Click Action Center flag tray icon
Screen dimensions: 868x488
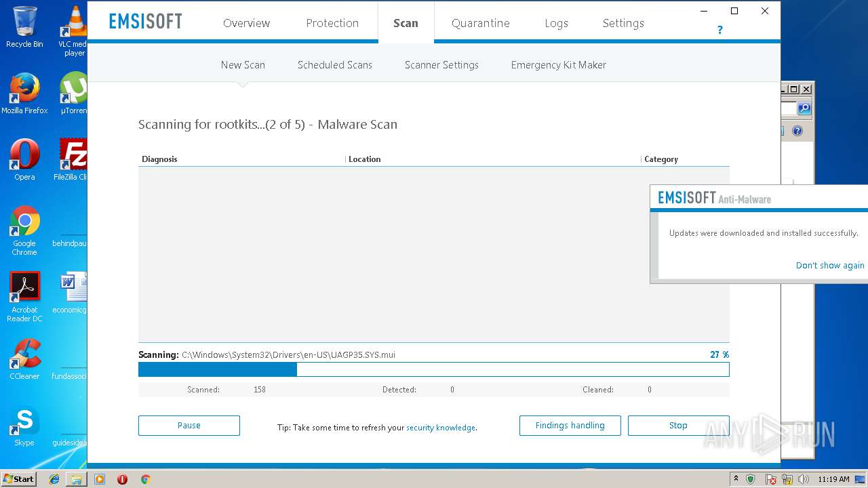click(771, 479)
